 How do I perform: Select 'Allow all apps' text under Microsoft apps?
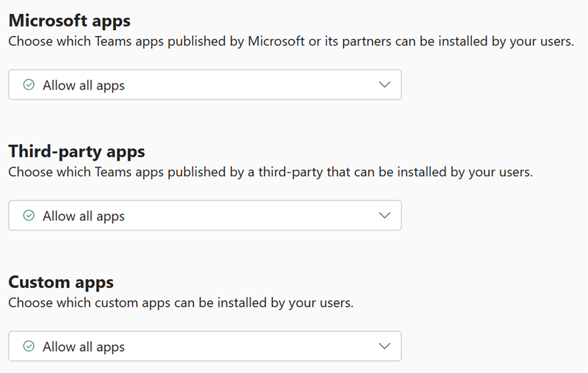coord(84,85)
